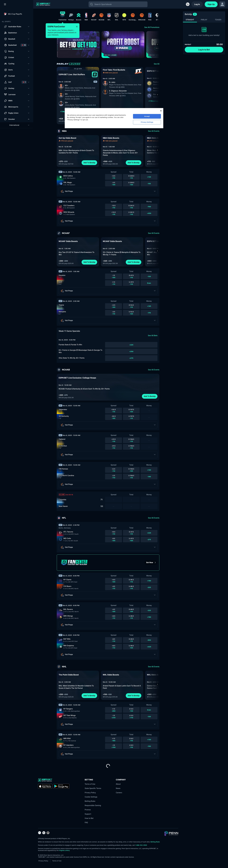The width and height of the screenshot is (228, 868).
Task: Open Privacy Settings from cookie banner
Action: point(147,122)
